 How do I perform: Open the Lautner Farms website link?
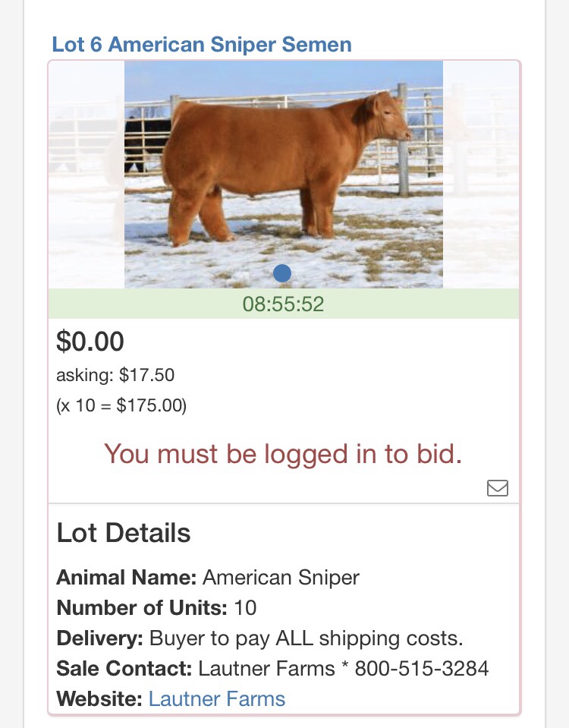tap(217, 698)
